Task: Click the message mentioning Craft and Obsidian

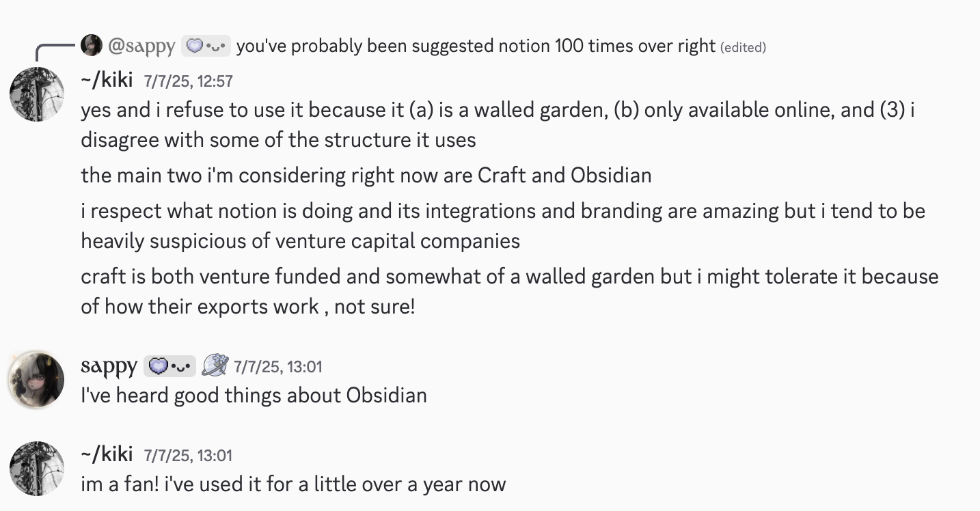Action: (x=366, y=176)
